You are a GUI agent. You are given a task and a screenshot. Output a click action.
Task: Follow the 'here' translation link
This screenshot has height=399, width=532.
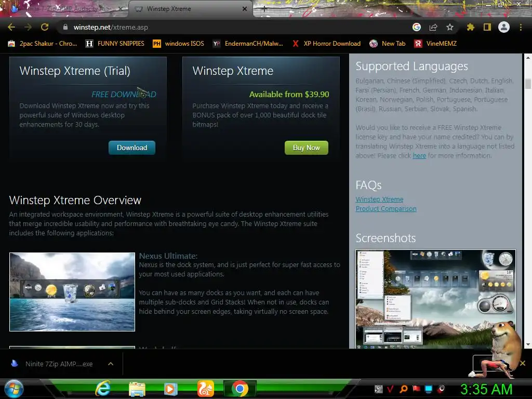coord(419,156)
